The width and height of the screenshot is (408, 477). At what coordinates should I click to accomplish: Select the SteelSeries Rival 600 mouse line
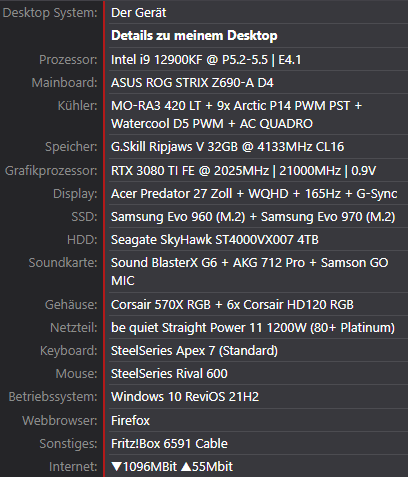(169, 374)
